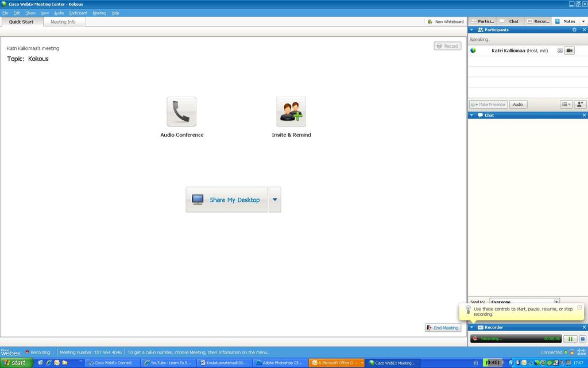Switch to the Quick Start tab
The width and height of the screenshot is (588, 368).
pos(21,22)
